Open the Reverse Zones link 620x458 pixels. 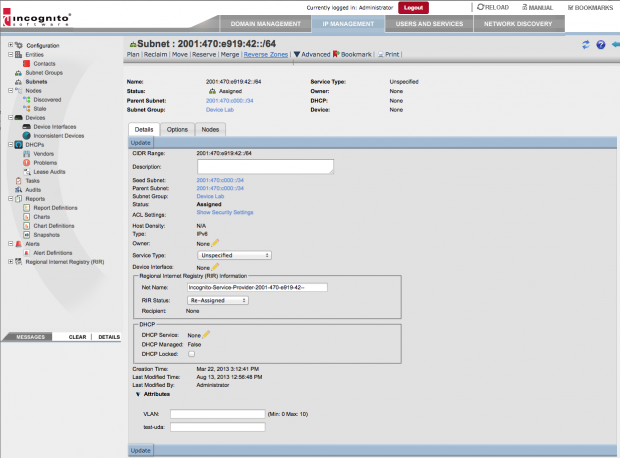click(x=266, y=54)
